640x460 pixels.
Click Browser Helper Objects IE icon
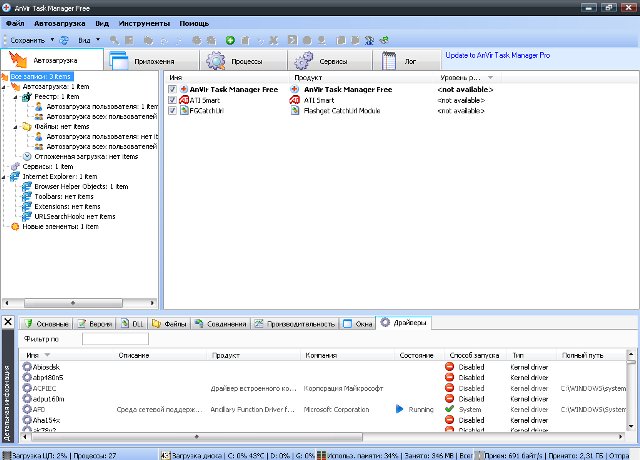[x=27, y=187]
